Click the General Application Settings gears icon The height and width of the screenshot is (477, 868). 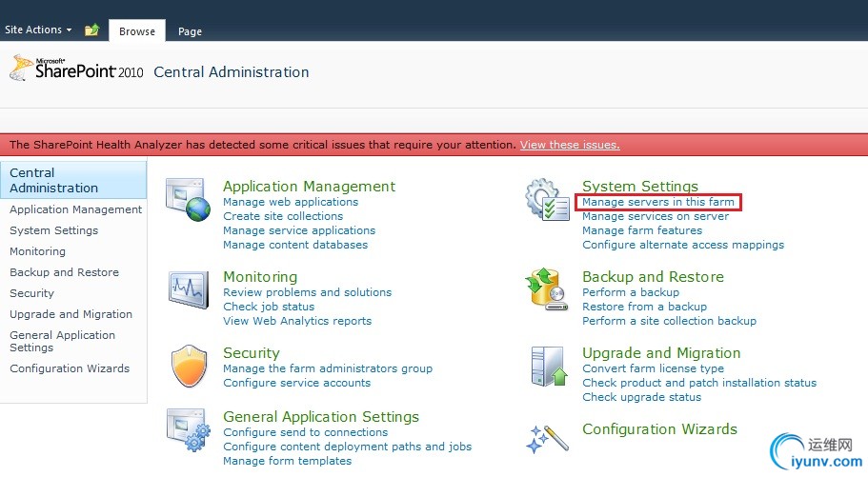[x=189, y=430]
